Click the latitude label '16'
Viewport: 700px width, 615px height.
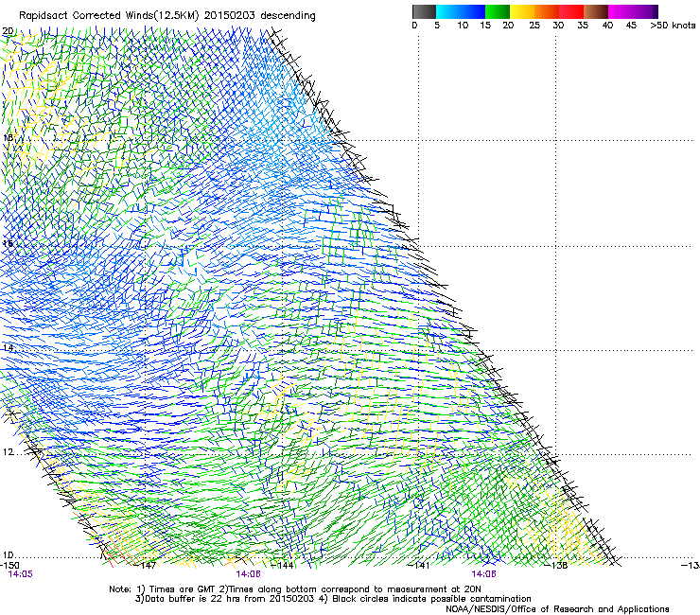tap(8, 243)
